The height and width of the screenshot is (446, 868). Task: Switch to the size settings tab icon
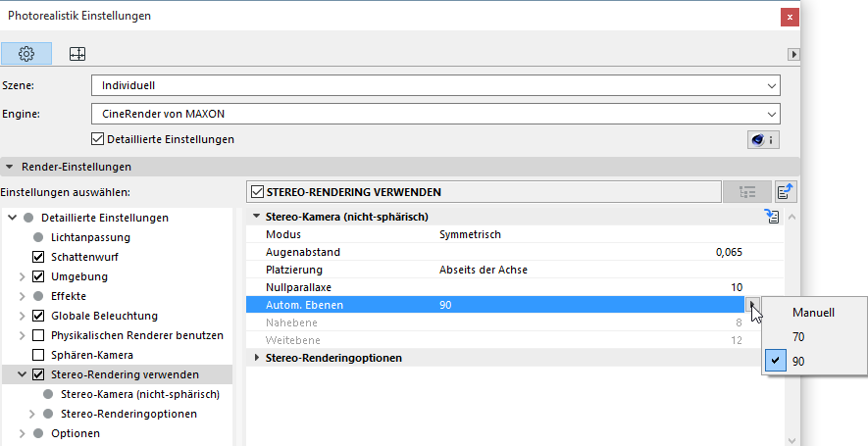[77, 53]
